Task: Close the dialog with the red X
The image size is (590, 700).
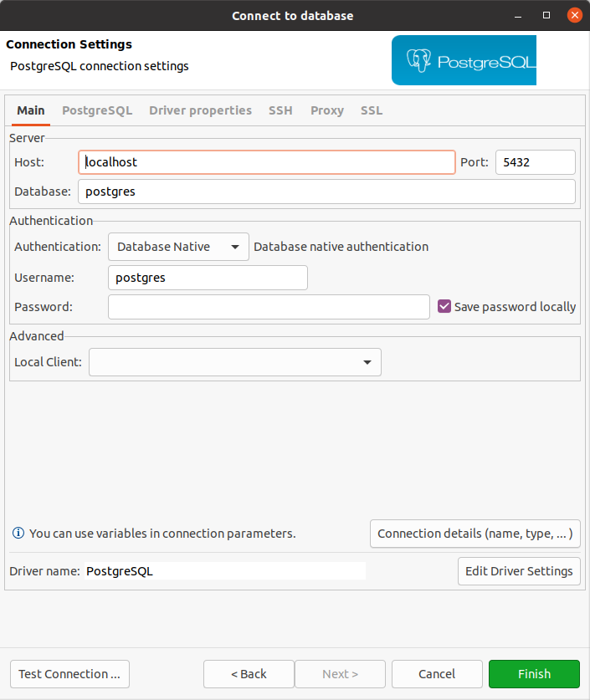Action: pyautogui.click(x=574, y=15)
